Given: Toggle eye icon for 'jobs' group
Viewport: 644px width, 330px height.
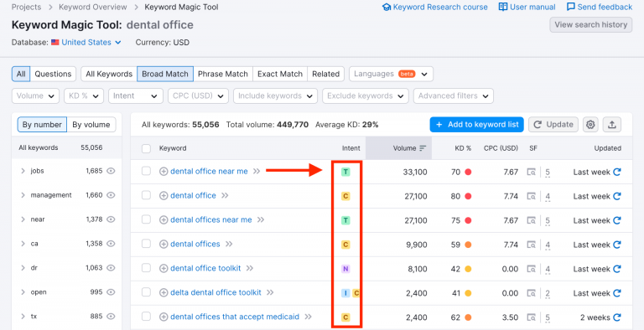Looking at the screenshot, I should [x=111, y=171].
